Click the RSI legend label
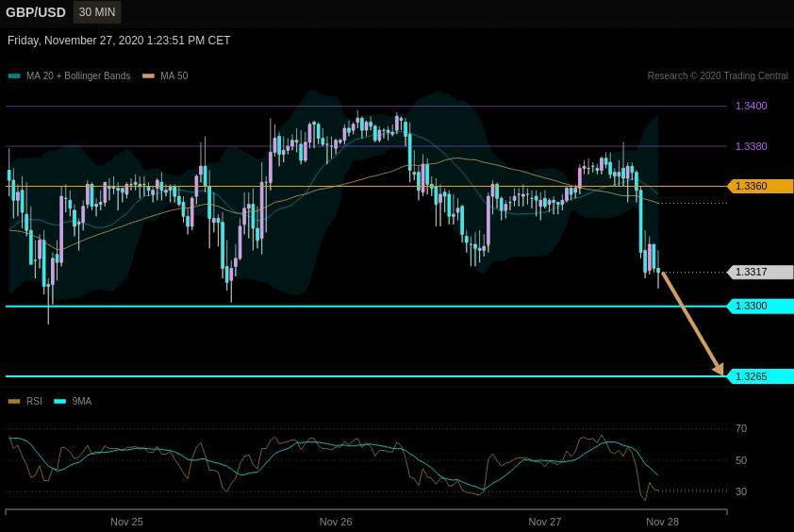This screenshot has height=532, width=794. [x=35, y=401]
